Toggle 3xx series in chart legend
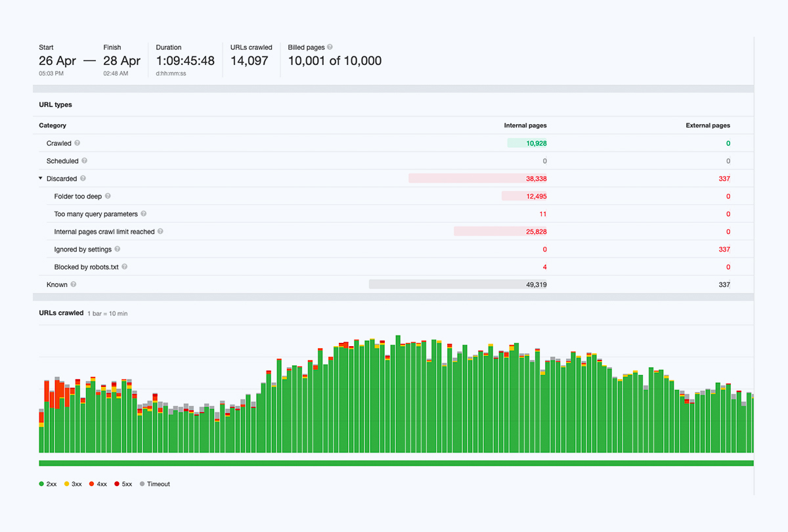This screenshot has height=532, width=788. point(73,484)
